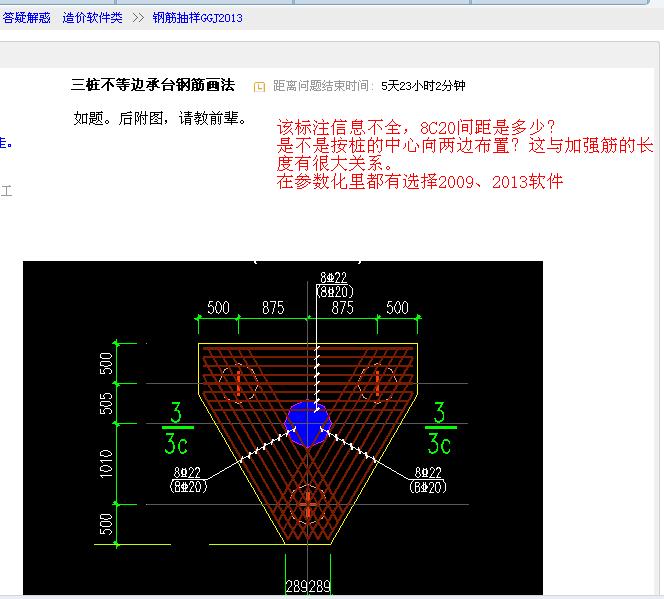Click the right 3/3c section mark
The image size is (664, 599).
[441, 428]
